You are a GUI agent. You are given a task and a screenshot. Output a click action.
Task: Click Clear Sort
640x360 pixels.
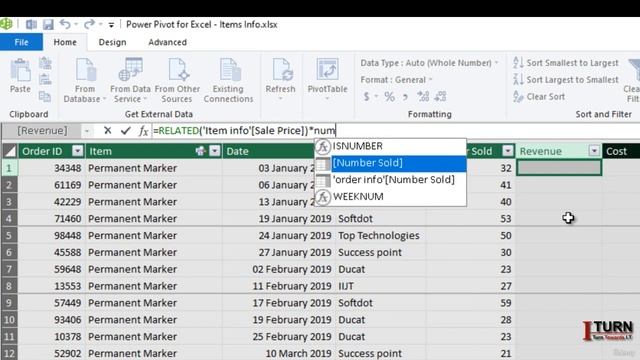coord(539,97)
